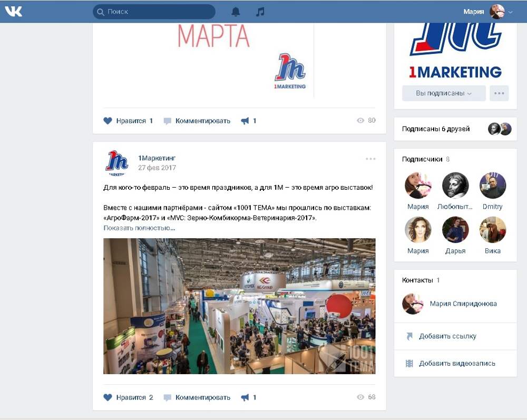This screenshot has width=527, height=420.
Task: Click megaphone repost icon on МАРТА post
Action: click(x=245, y=121)
